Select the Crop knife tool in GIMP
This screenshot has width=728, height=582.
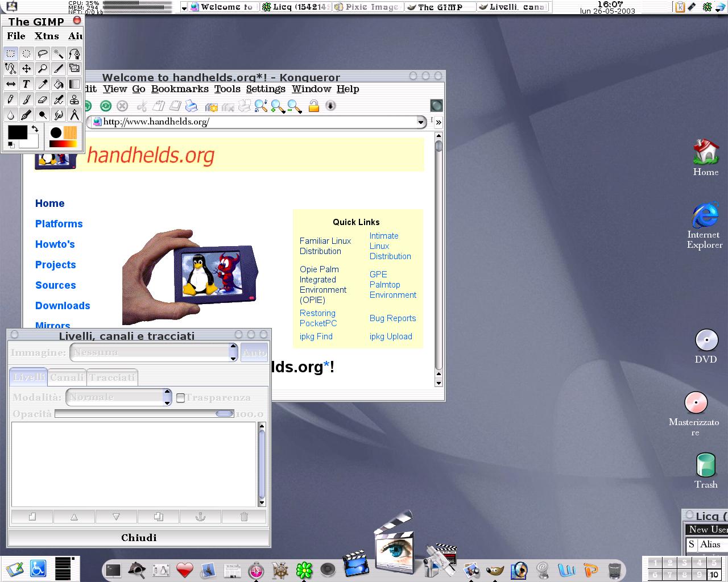pyautogui.click(x=59, y=69)
